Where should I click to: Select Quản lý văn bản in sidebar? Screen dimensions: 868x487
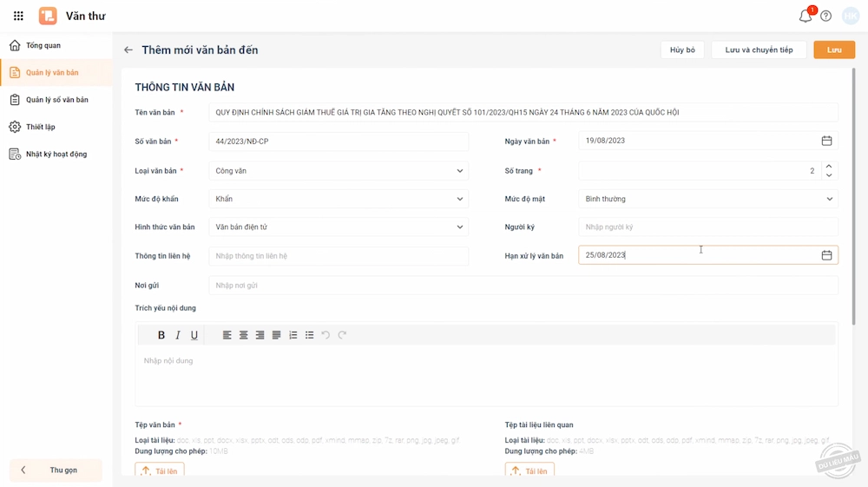point(56,73)
